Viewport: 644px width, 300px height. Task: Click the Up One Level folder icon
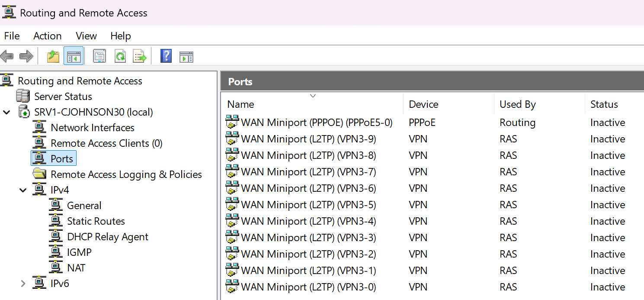53,56
